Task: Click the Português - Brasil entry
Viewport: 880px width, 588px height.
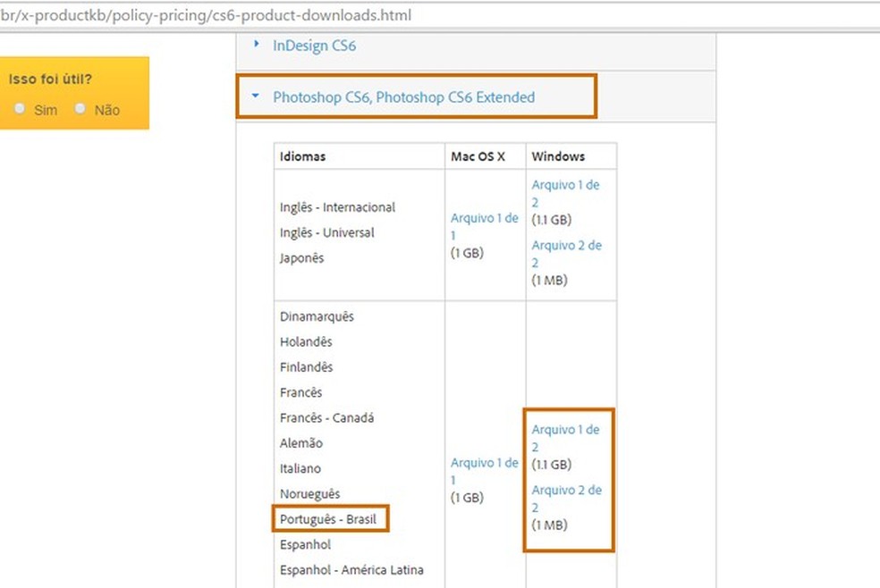Action: tap(327, 519)
